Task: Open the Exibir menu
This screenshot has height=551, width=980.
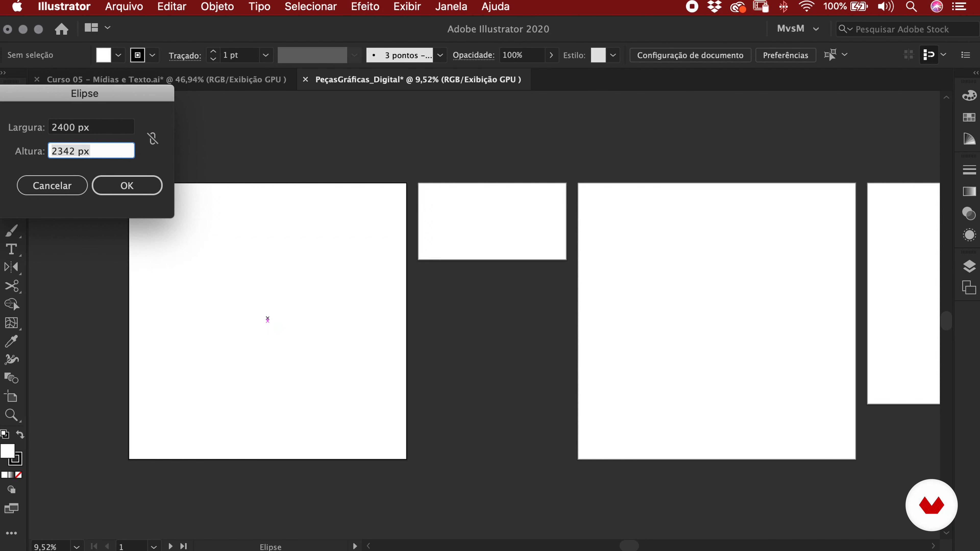Action: [407, 7]
